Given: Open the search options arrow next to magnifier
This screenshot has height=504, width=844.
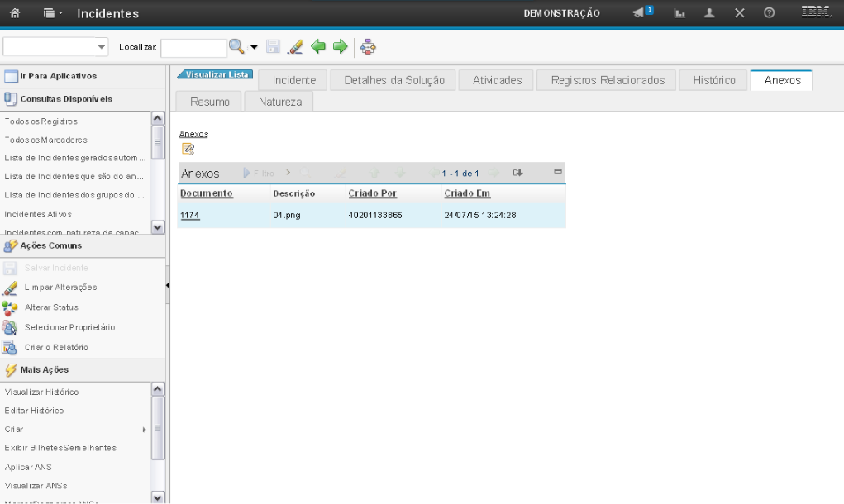Looking at the screenshot, I should [x=255, y=48].
